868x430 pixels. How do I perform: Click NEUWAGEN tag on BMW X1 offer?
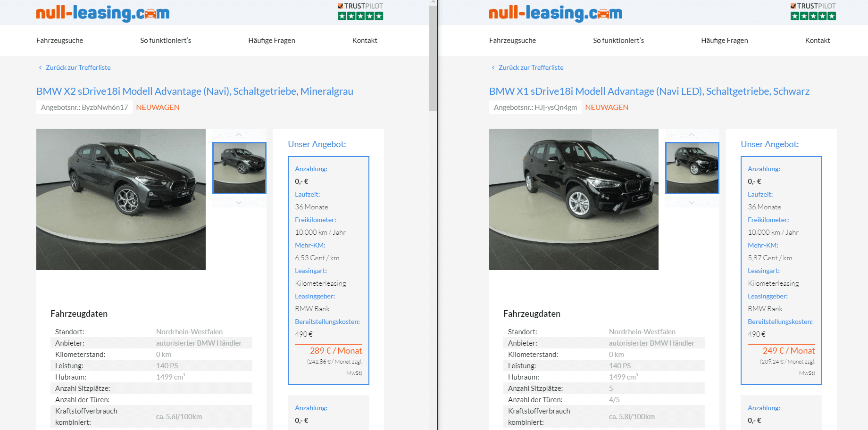[x=607, y=107]
